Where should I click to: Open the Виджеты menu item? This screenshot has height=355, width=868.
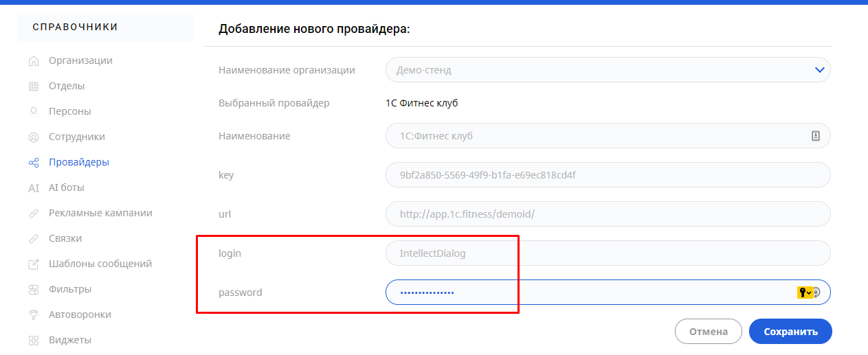point(69,340)
